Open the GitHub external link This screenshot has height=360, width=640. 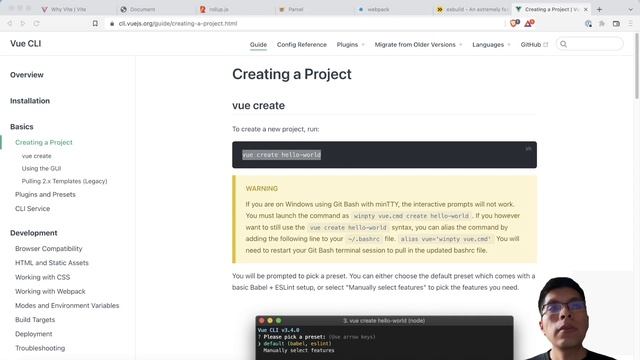pos(534,44)
